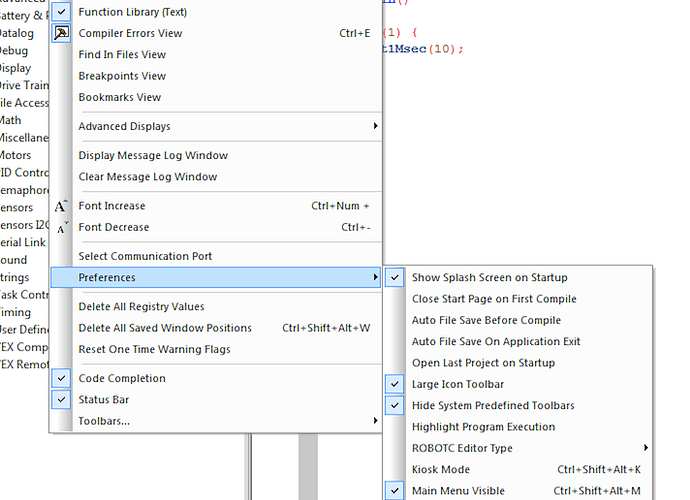Image resolution: width=690 pixels, height=500 pixels.
Task: Toggle Hide System Predefined Toolbars
Action: pyautogui.click(x=395, y=405)
